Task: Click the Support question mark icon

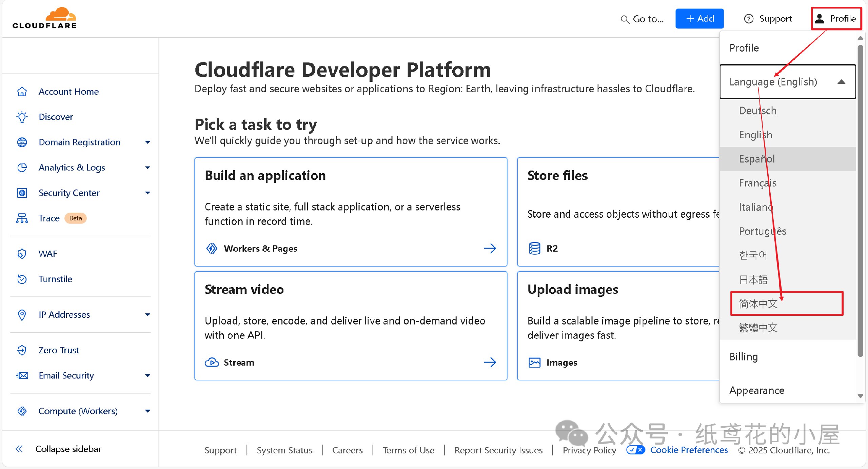Action: click(x=749, y=19)
